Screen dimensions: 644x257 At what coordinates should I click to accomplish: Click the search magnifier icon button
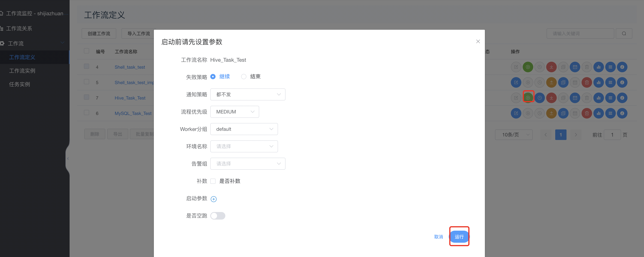(x=624, y=33)
